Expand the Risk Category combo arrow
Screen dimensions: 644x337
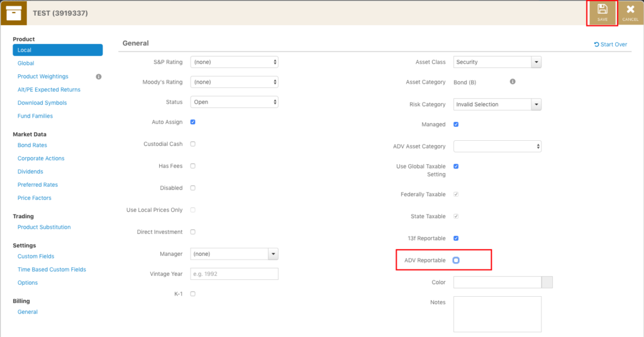[536, 104]
